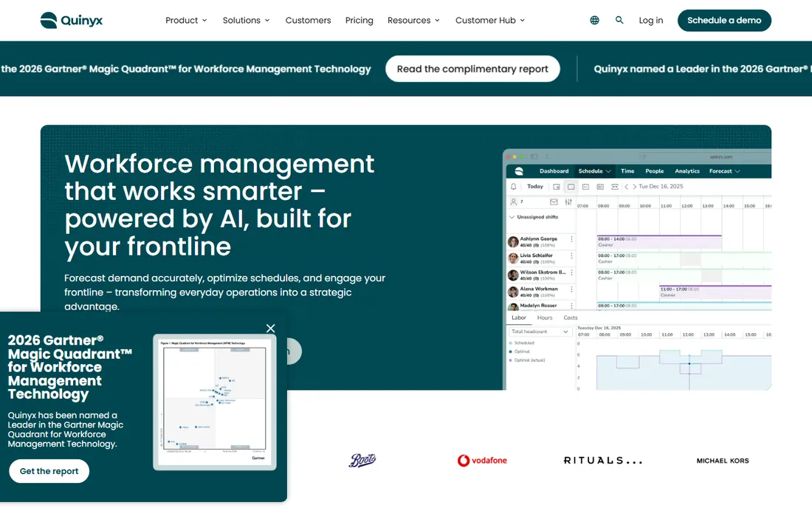Click the Quinyx logo in the header
Screen dimensions: 812x508
point(72,20)
